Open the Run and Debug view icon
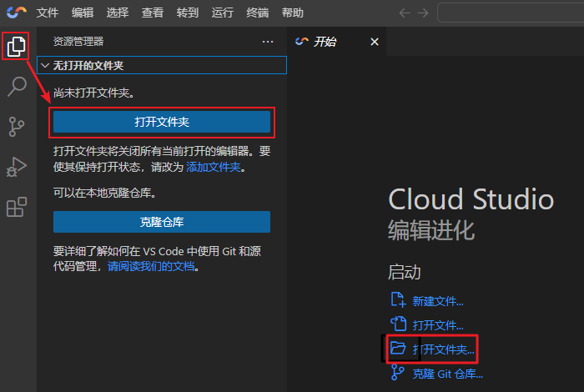584x392 pixels. [x=17, y=167]
